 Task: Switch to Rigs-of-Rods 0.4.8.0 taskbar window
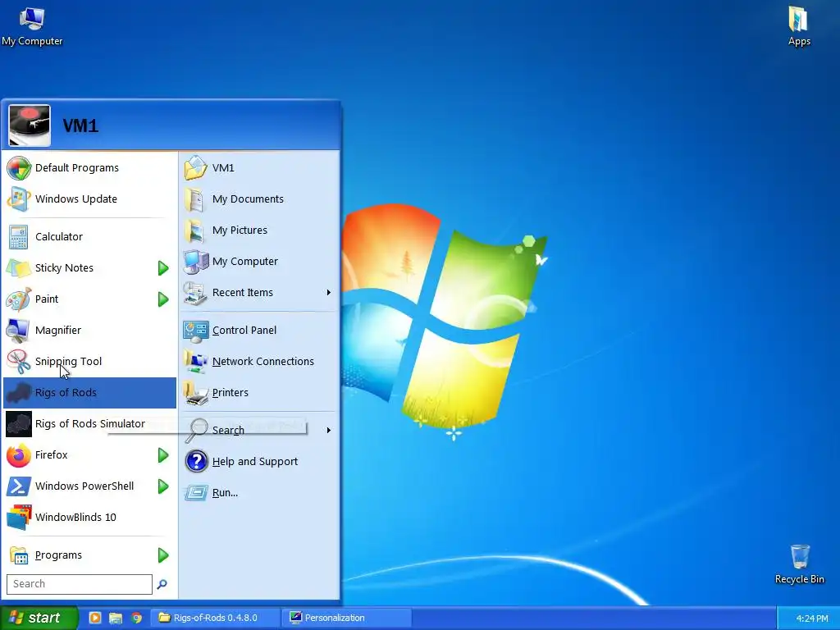pos(214,619)
